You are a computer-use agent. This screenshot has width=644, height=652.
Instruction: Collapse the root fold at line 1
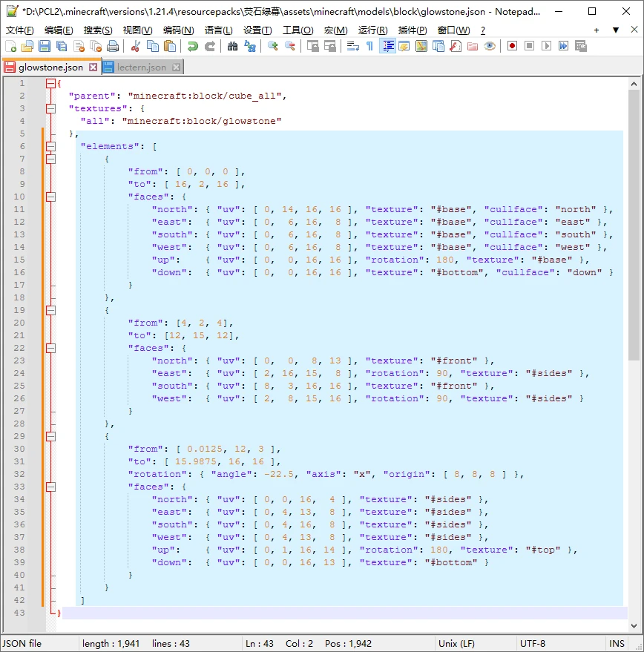(x=50, y=84)
